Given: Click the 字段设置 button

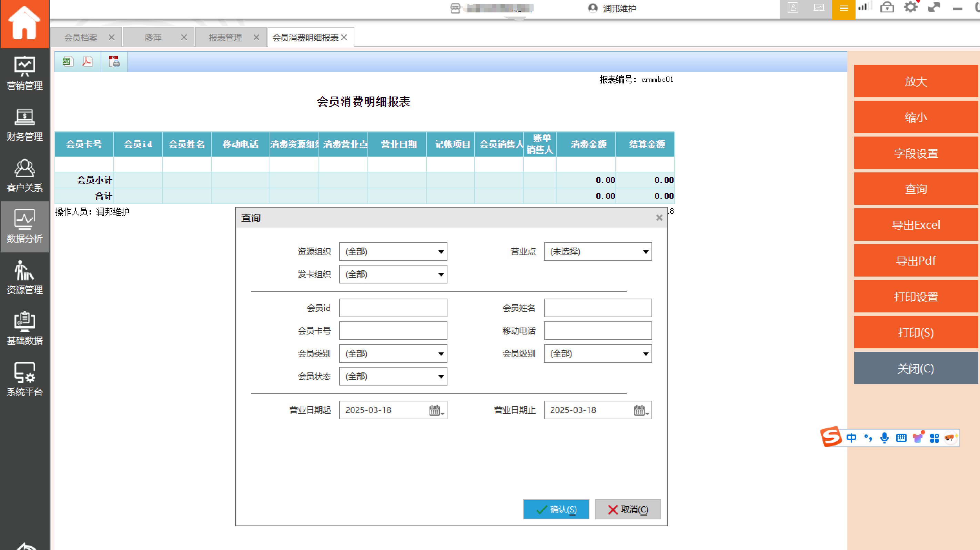Looking at the screenshot, I should tap(916, 153).
